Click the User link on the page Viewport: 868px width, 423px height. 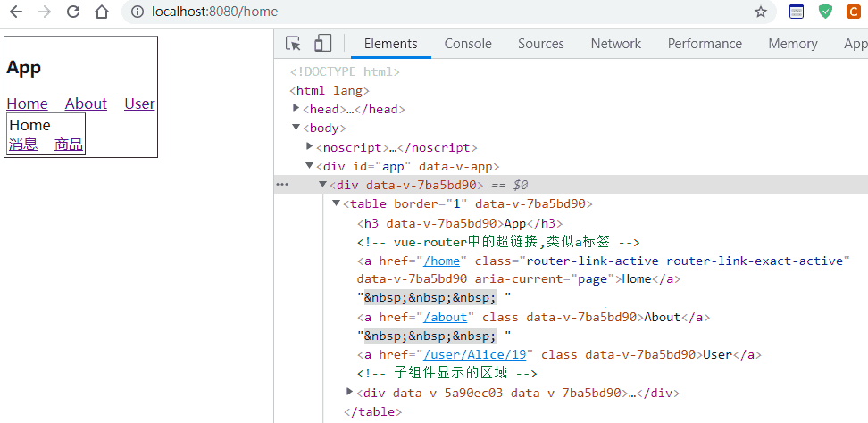point(139,104)
